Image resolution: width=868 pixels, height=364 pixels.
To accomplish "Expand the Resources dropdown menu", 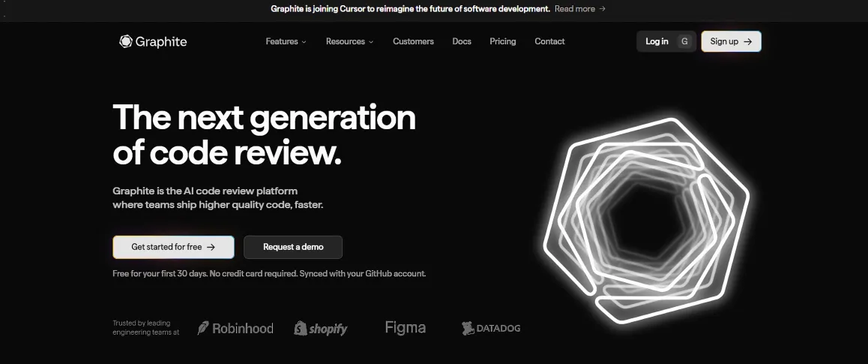I will 349,41.
